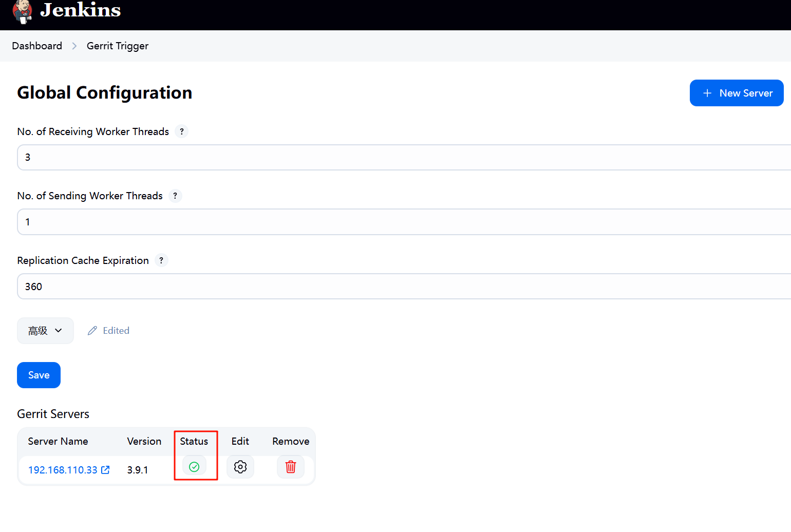Click the pencil Edited indicator icon
791x532 pixels.
pyautogui.click(x=92, y=331)
